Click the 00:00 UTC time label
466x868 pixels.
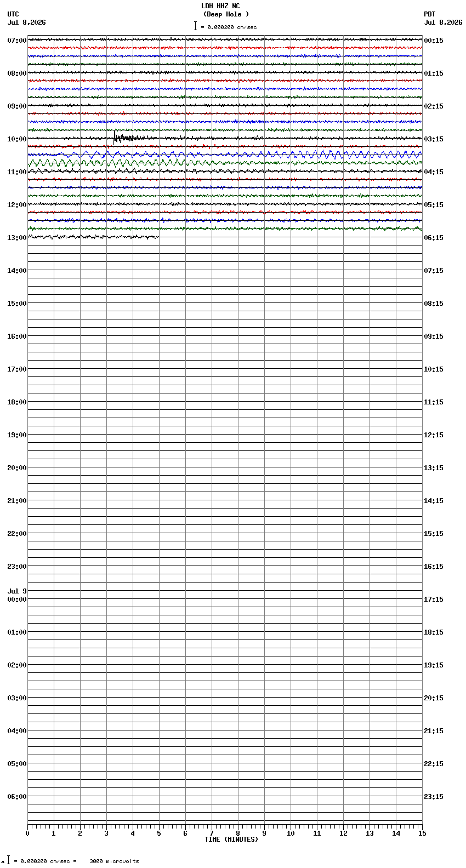coord(17,599)
